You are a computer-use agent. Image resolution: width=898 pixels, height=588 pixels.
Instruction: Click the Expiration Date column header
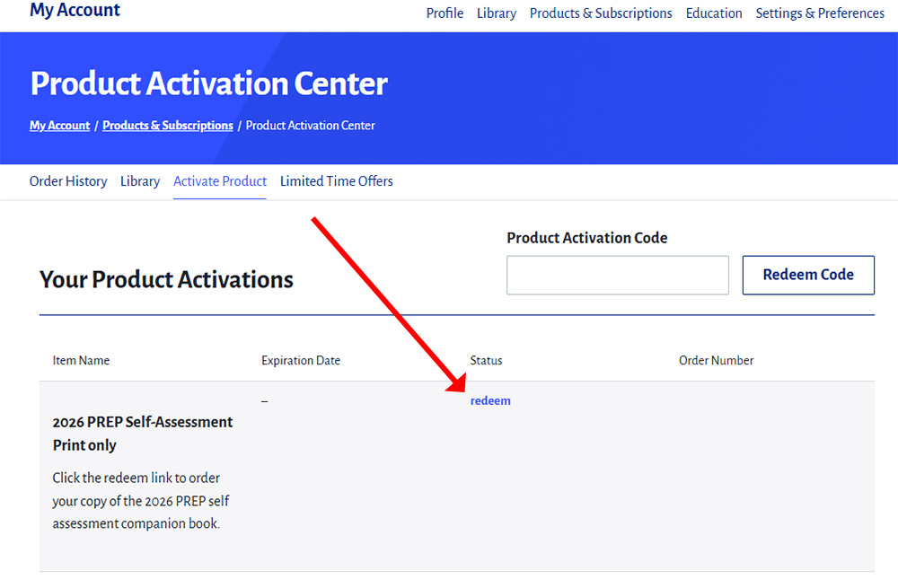[x=301, y=361]
